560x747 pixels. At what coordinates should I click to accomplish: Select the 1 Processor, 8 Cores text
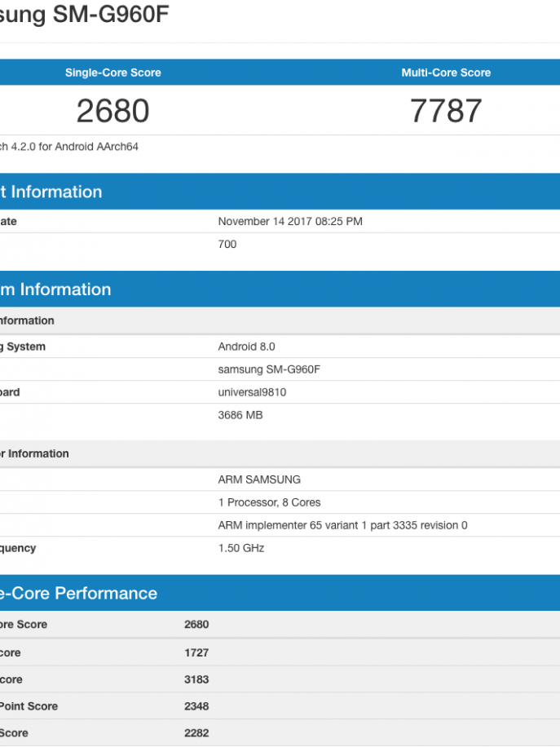(x=269, y=502)
